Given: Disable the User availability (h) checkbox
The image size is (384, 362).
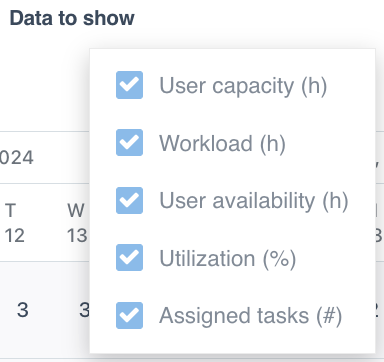Looking at the screenshot, I should (x=129, y=200).
